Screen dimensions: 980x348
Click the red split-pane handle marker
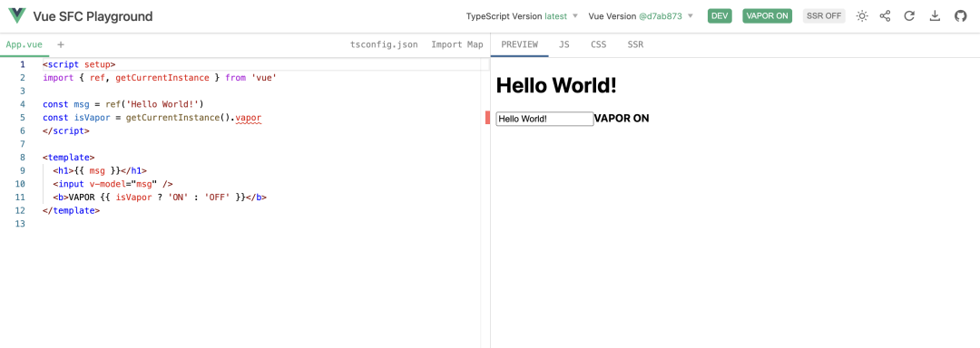click(487, 118)
